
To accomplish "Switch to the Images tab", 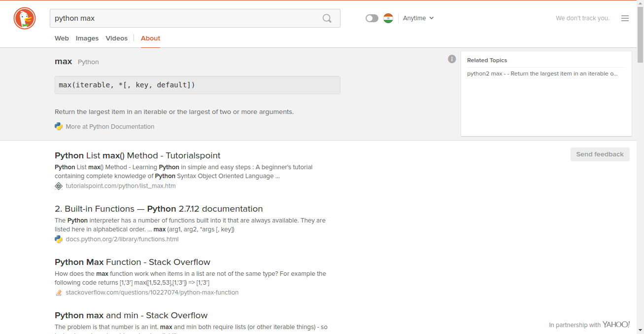I will click(x=87, y=38).
